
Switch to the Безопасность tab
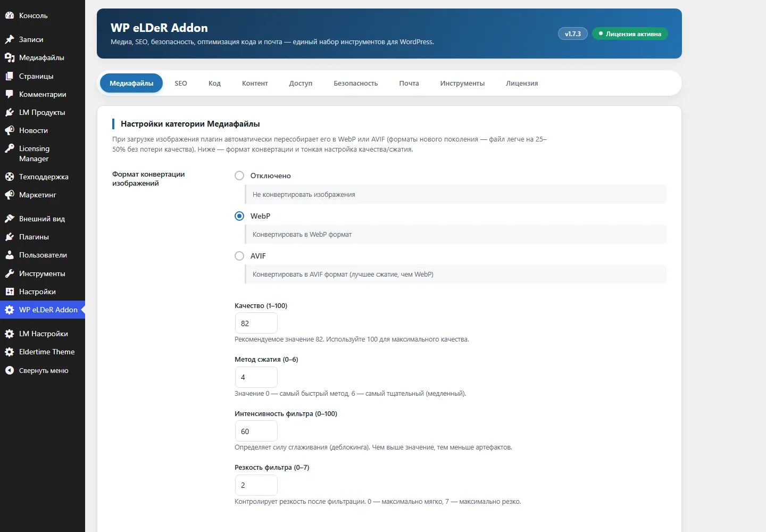(x=356, y=83)
